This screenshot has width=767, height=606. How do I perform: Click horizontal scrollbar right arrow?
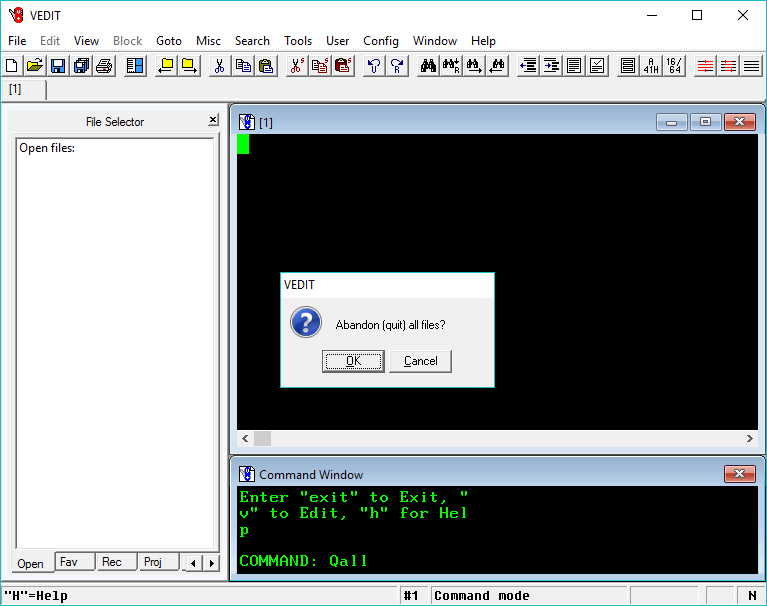tap(750, 439)
